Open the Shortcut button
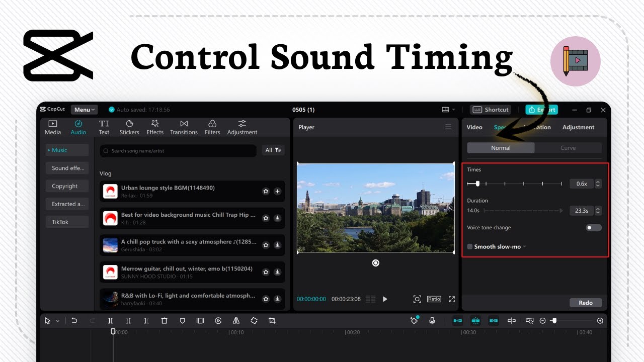 491,110
